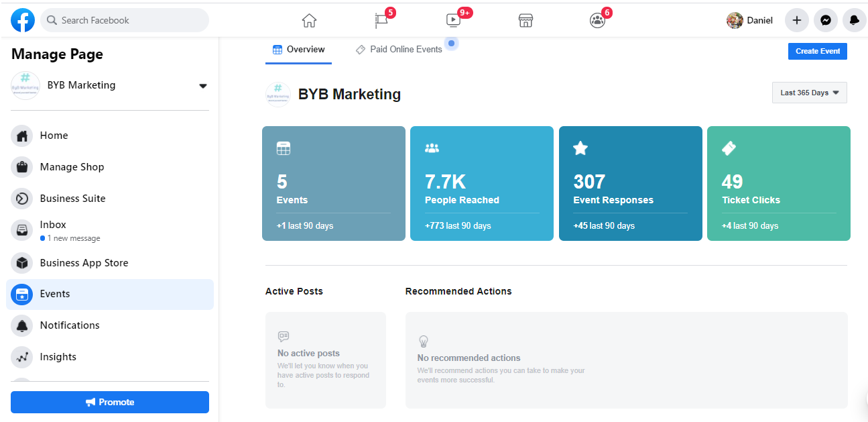
Task: Open notifications bell icon top right
Action: 855,20
